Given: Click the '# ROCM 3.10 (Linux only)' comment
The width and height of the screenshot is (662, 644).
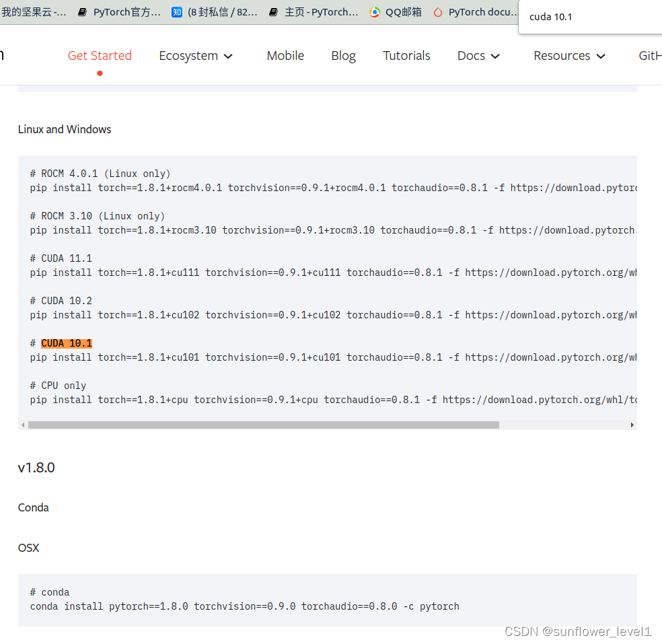Looking at the screenshot, I should 97,216.
